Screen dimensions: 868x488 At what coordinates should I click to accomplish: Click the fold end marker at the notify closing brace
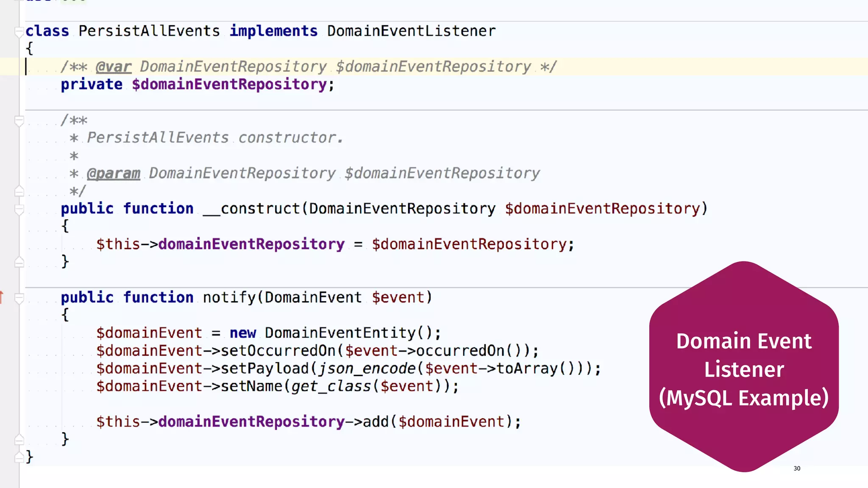click(19, 440)
